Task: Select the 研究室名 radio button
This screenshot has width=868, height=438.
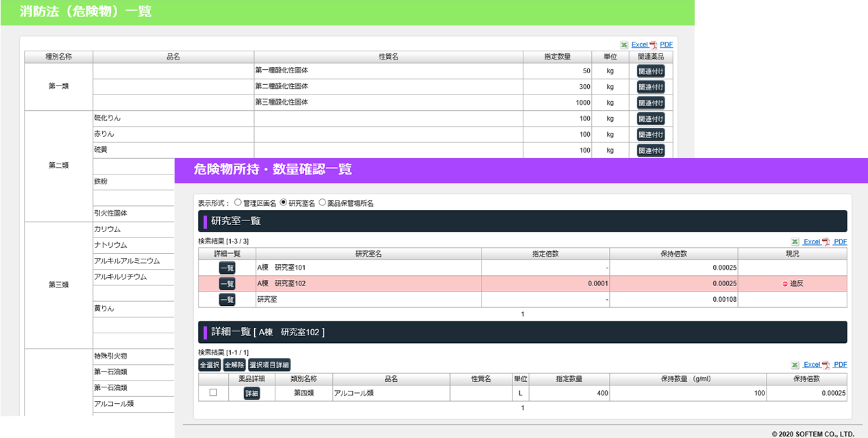Action: [x=284, y=203]
